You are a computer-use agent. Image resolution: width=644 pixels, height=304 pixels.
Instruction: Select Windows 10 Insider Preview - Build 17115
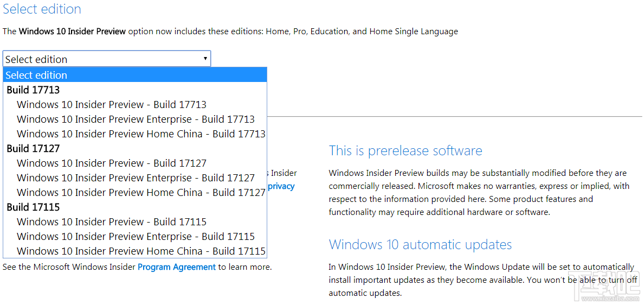tap(135, 222)
